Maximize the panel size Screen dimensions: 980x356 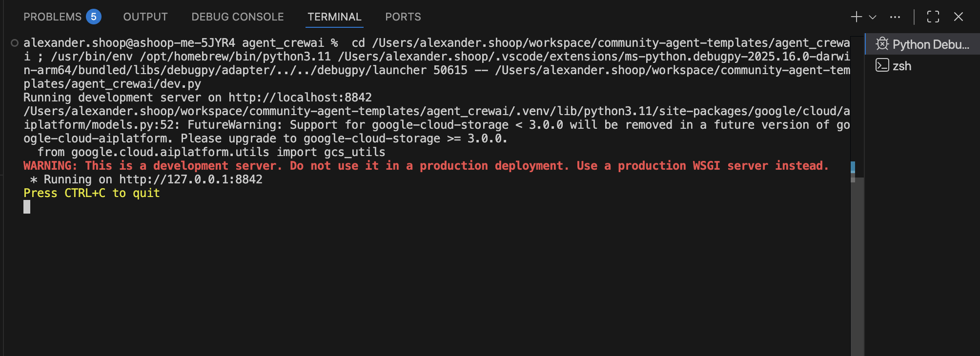(933, 17)
